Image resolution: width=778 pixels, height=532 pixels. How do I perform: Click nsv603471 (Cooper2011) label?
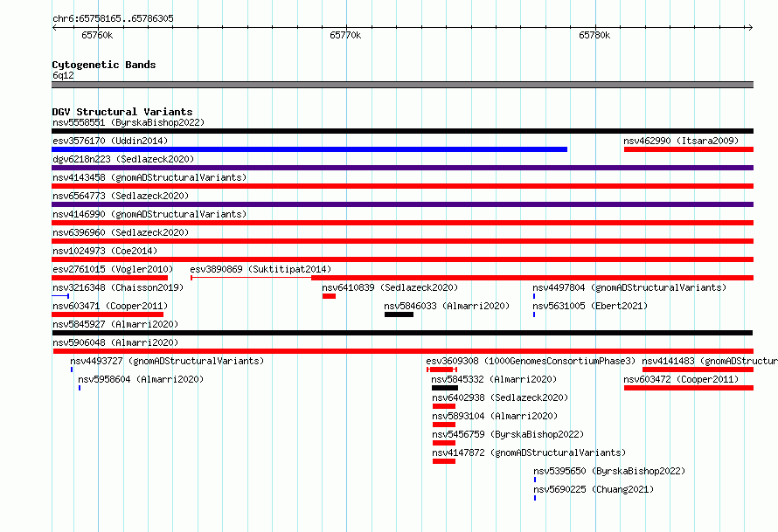pos(110,306)
